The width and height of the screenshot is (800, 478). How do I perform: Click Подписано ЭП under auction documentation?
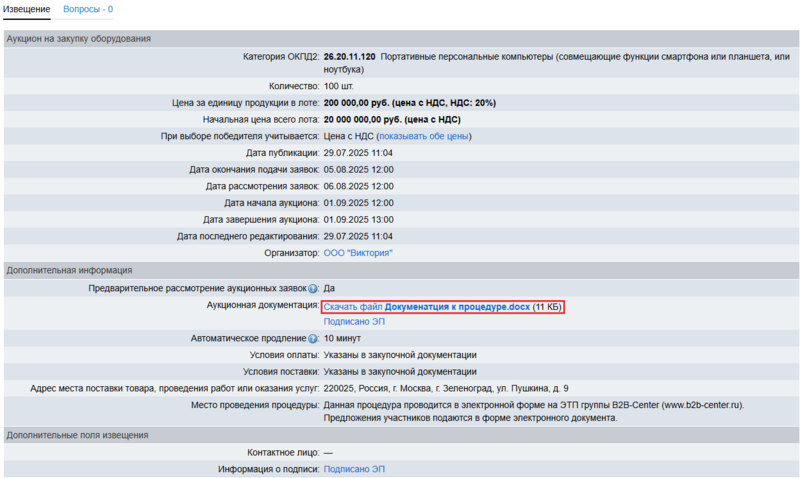tap(354, 322)
